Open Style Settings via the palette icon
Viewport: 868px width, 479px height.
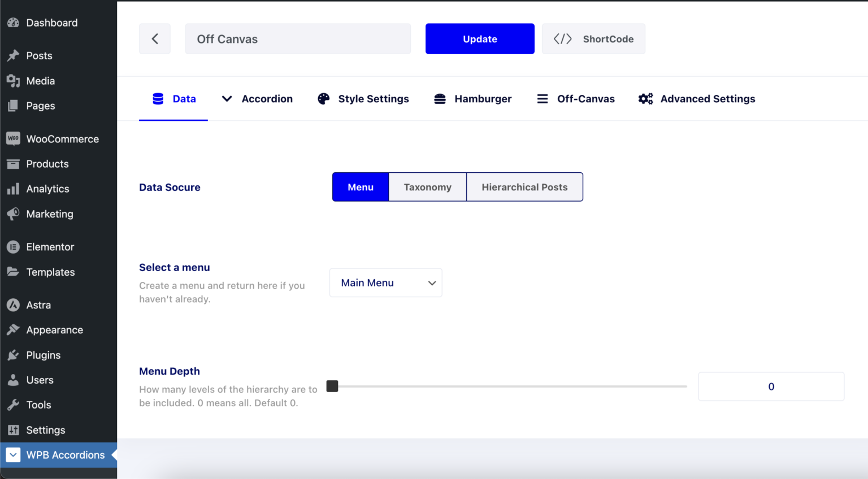coord(323,98)
